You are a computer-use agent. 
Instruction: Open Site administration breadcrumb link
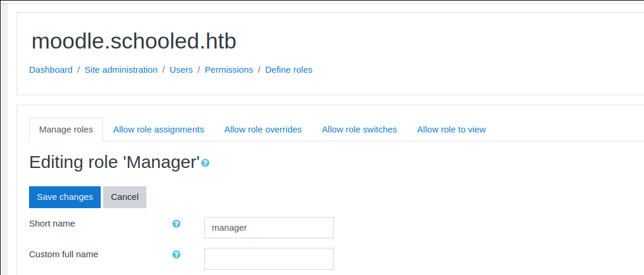[121, 70]
